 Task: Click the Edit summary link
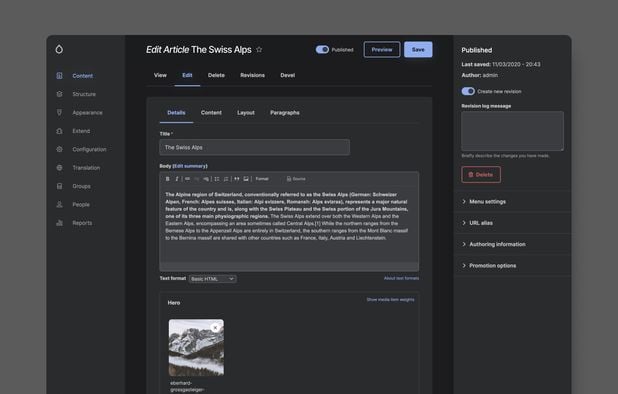click(190, 166)
